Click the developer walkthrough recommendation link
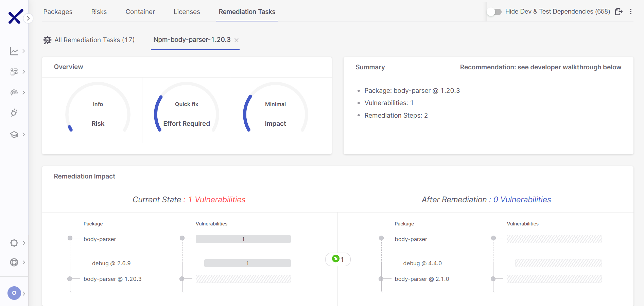This screenshot has width=644, height=306. click(x=540, y=67)
